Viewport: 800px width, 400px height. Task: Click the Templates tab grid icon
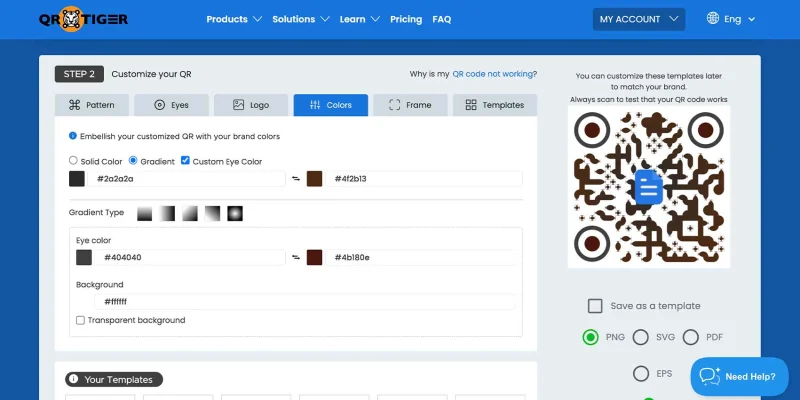[x=471, y=105]
